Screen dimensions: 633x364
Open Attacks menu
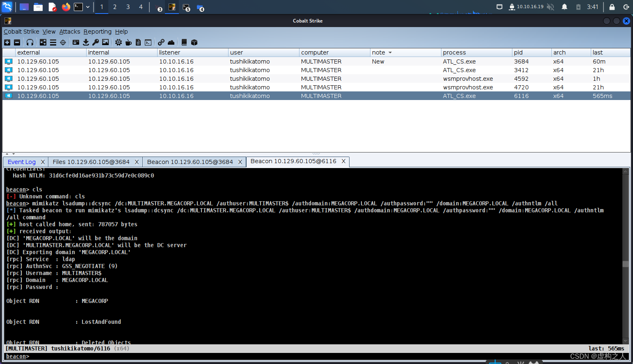[x=70, y=32]
